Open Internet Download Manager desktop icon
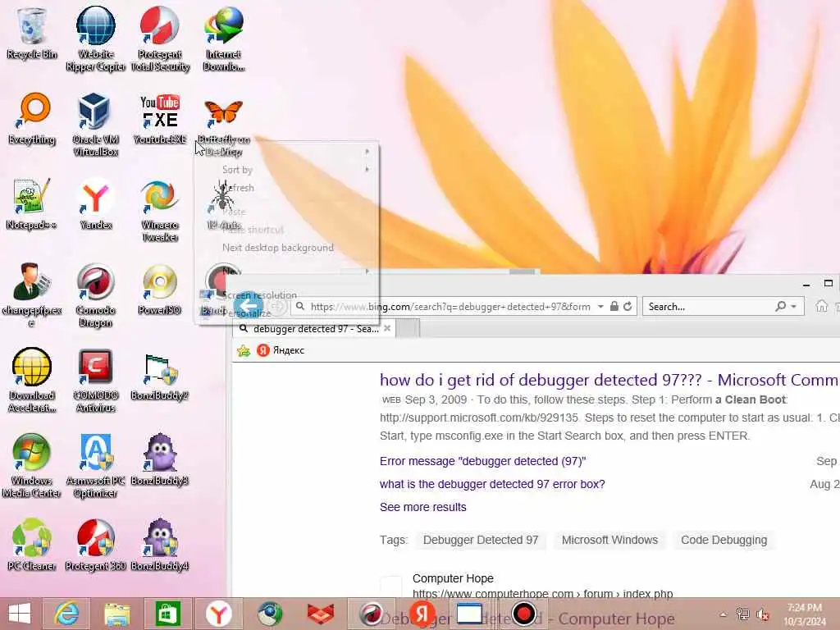The image size is (840, 630). (x=224, y=39)
